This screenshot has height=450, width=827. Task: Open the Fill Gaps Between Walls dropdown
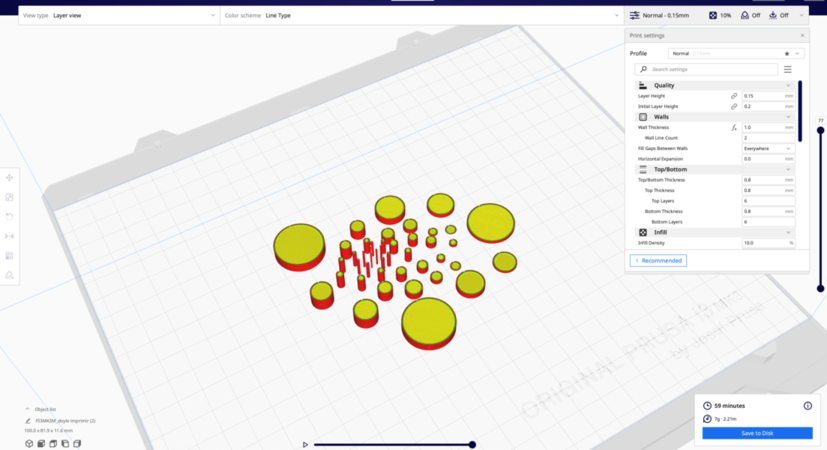click(x=768, y=149)
